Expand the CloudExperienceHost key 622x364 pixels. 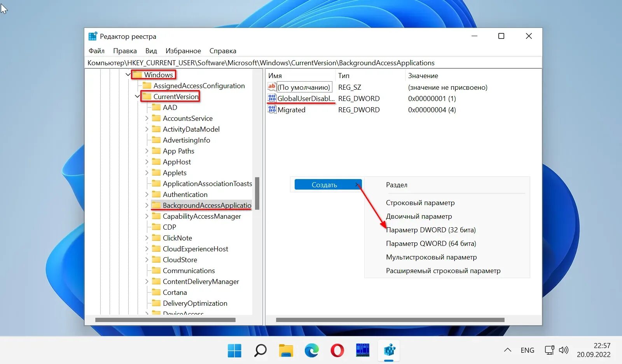pyautogui.click(x=147, y=249)
